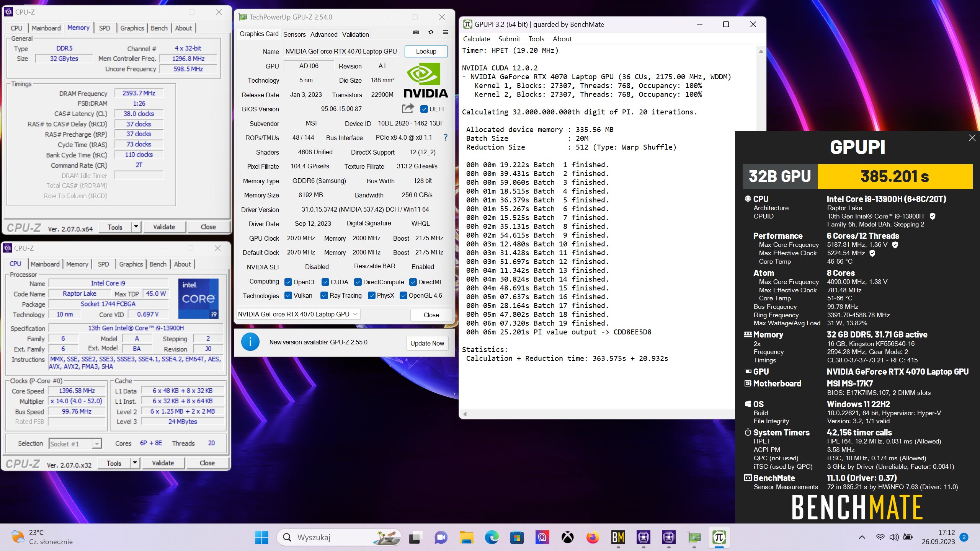Image resolution: width=980 pixels, height=551 pixels.
Task: Click the Tools button in the x64 CPU-Z window
Action: 115,227
